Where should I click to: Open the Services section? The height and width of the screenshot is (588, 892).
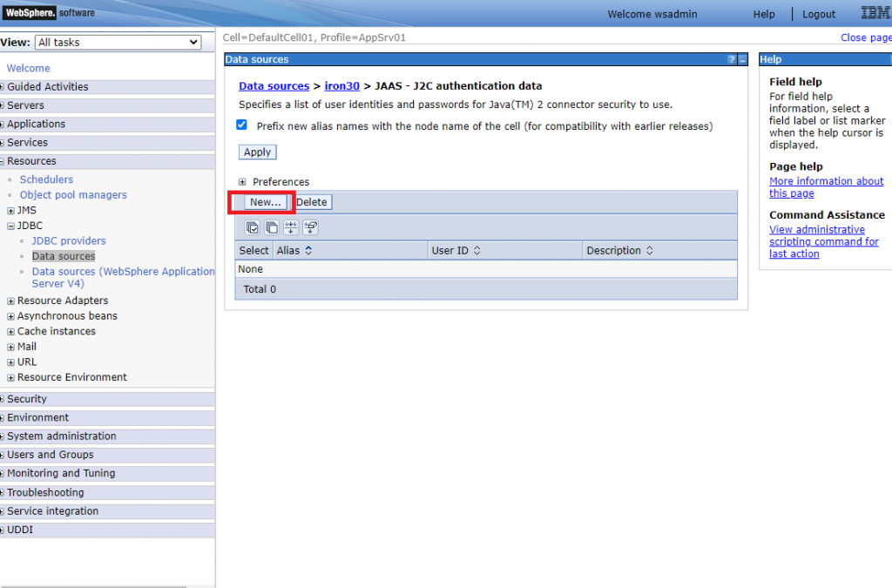(27, 142)
